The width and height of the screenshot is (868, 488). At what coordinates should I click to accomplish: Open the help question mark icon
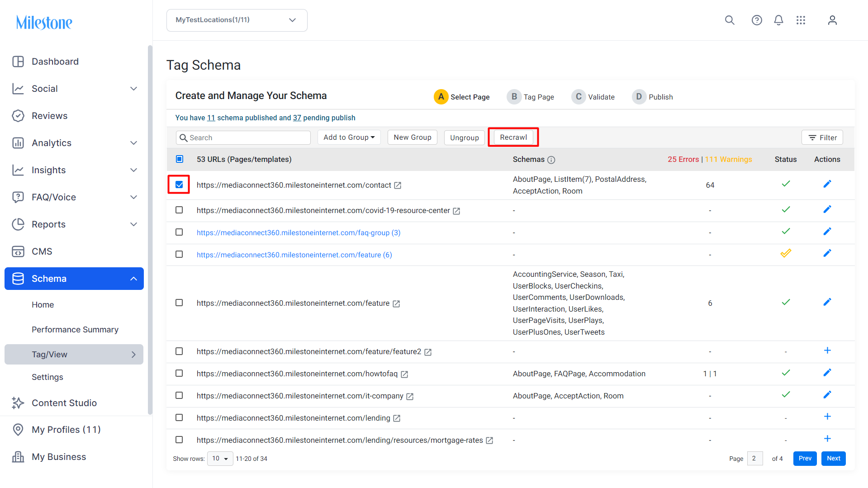(x=757, y=20)
